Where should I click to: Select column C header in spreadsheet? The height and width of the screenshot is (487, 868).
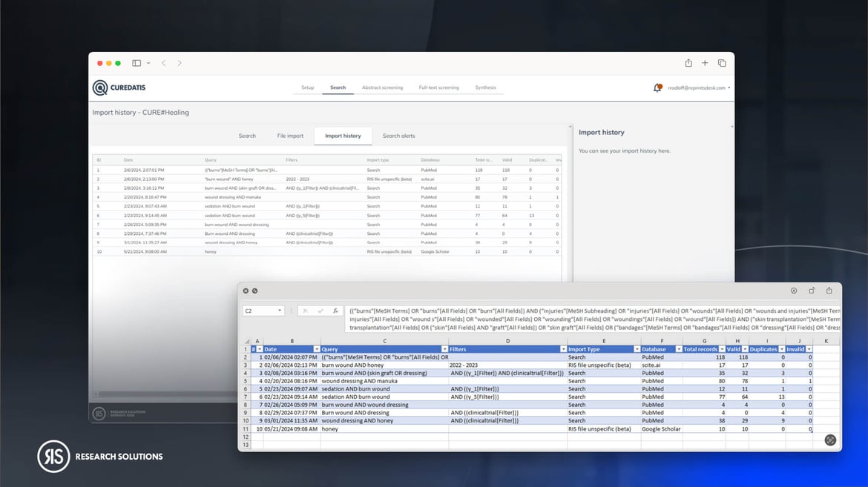tap(385, 341)
